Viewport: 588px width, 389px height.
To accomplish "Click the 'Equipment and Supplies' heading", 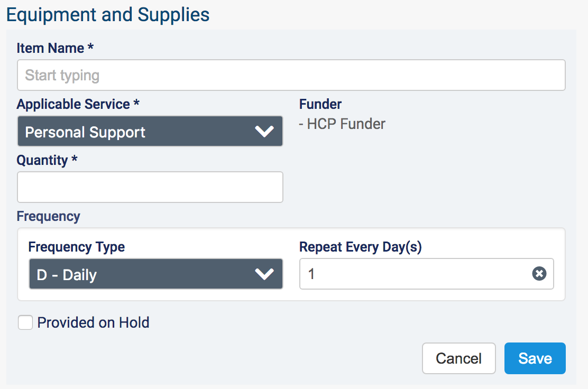I will (x=108, y=14).
